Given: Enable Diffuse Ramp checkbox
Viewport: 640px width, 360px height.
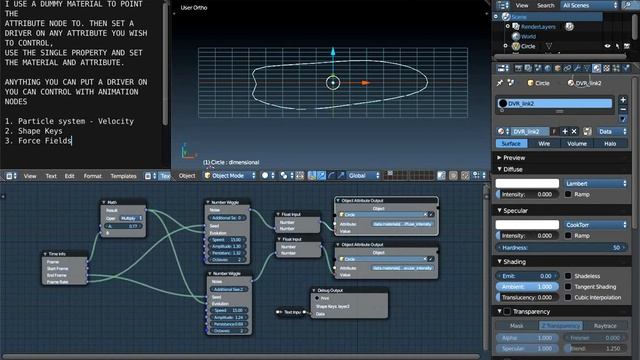Looking at the screenshot, I should pyautogui.click(x=568, y=194).
